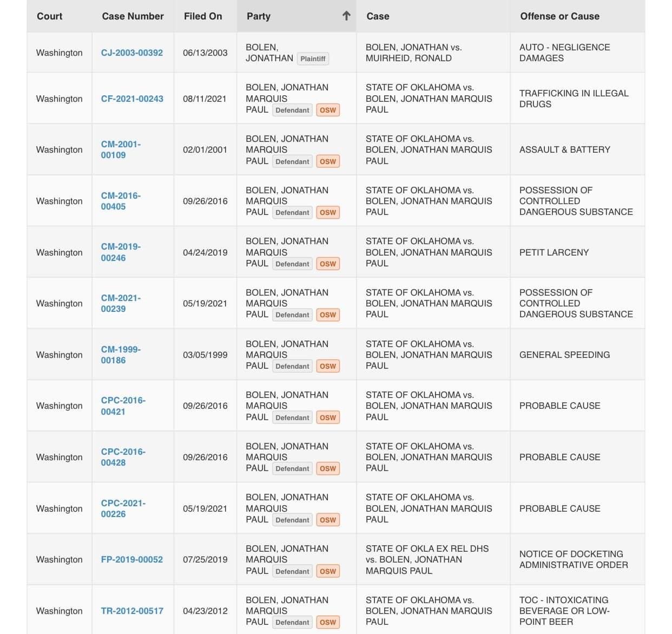Screen dimensions: 672x634
Task: Sort by Filed On column header
Action: click(x=203, y=16)
